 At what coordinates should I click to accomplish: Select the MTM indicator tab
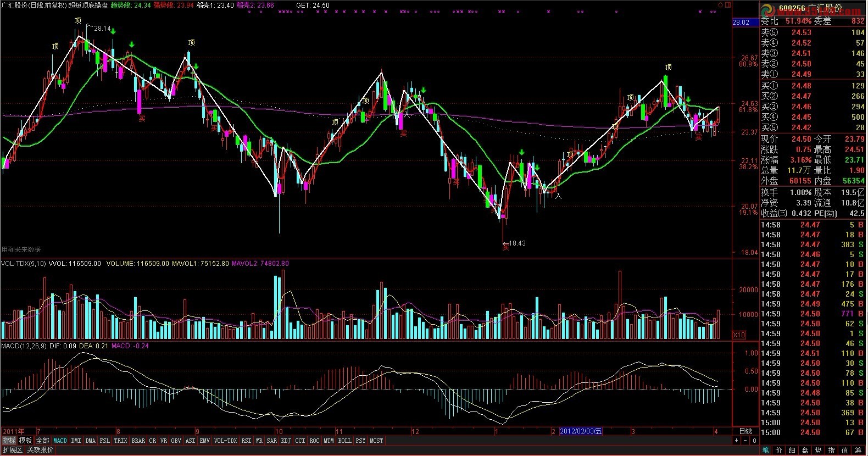329,441
